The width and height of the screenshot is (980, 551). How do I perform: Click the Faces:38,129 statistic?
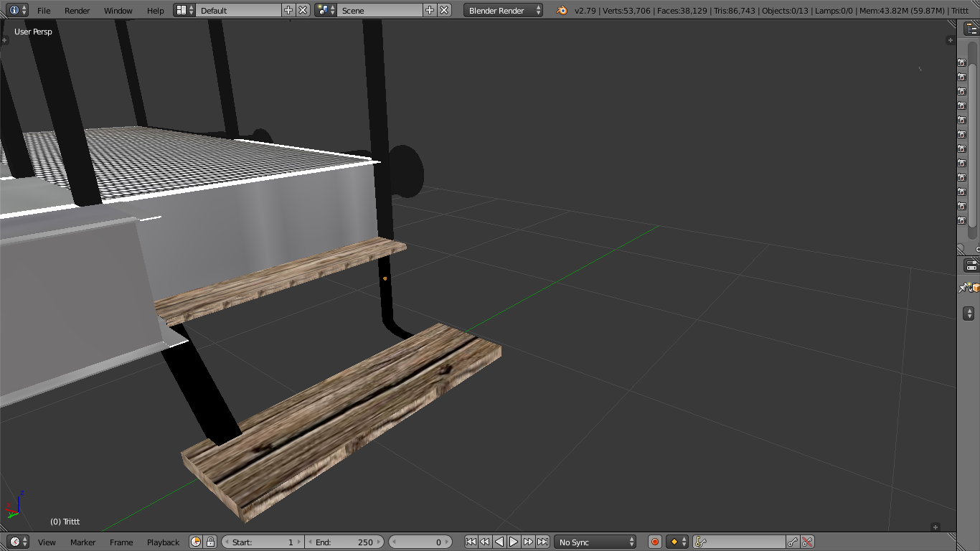(681, 11)
